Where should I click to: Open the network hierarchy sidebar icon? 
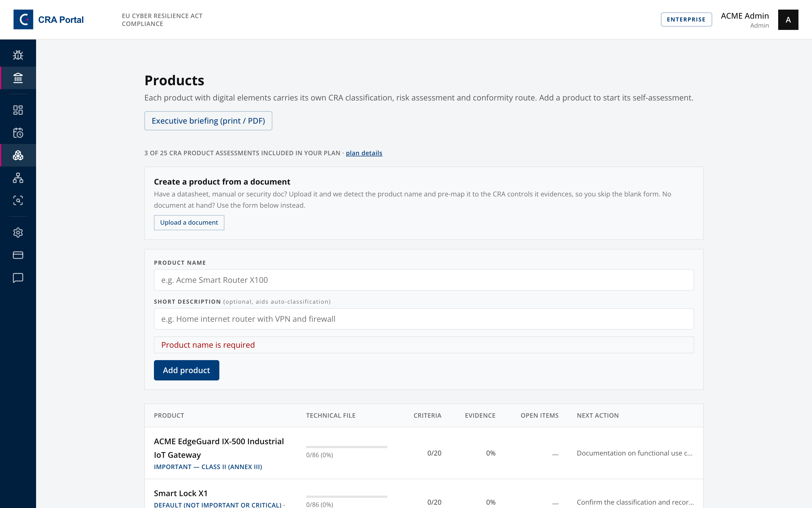click(18, 178)
